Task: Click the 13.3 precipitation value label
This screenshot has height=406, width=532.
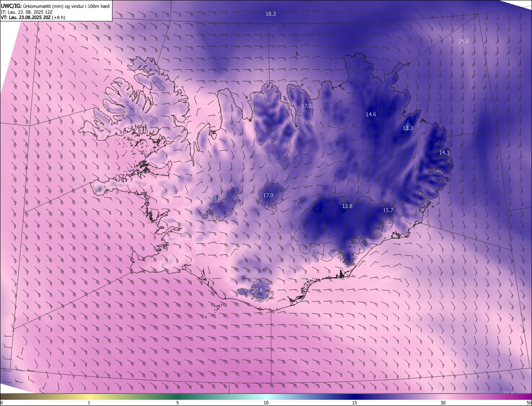Action: click(408, 128)
